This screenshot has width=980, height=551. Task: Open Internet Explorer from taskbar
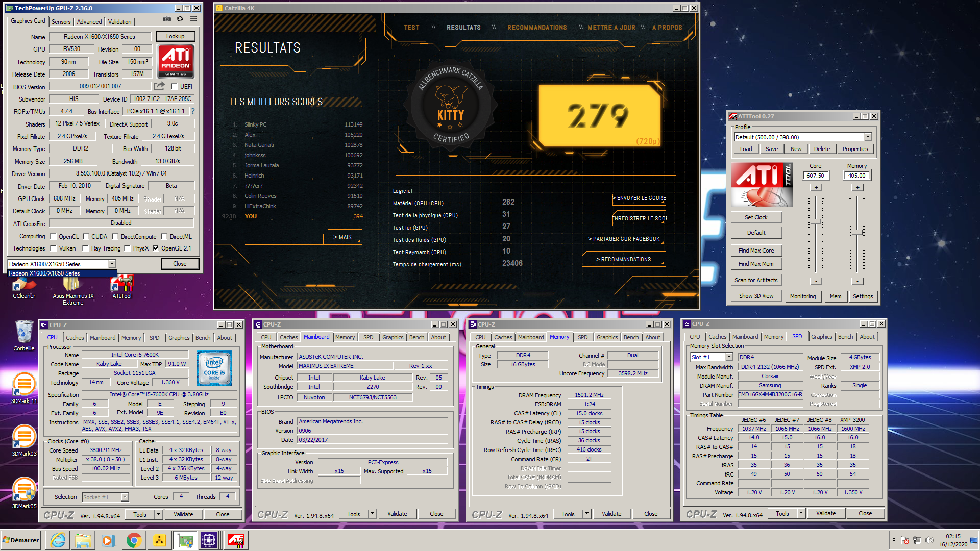click(x=58, y=540)
